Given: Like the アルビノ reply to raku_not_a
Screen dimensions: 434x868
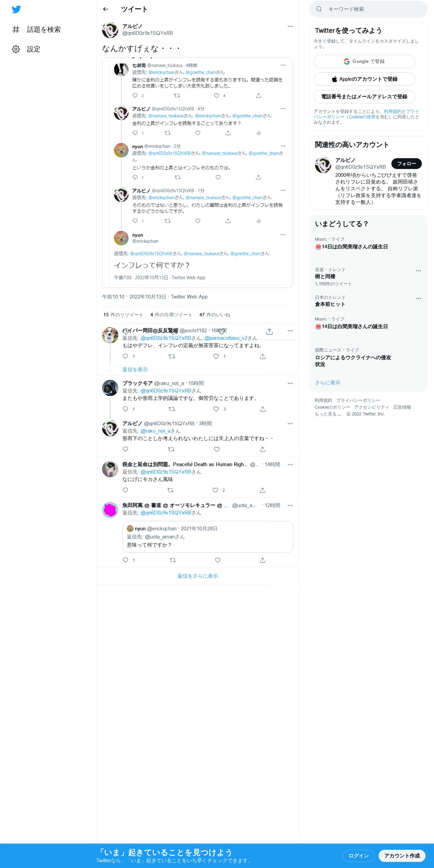Looking at the screenshot, I should [x=217, y=449].
